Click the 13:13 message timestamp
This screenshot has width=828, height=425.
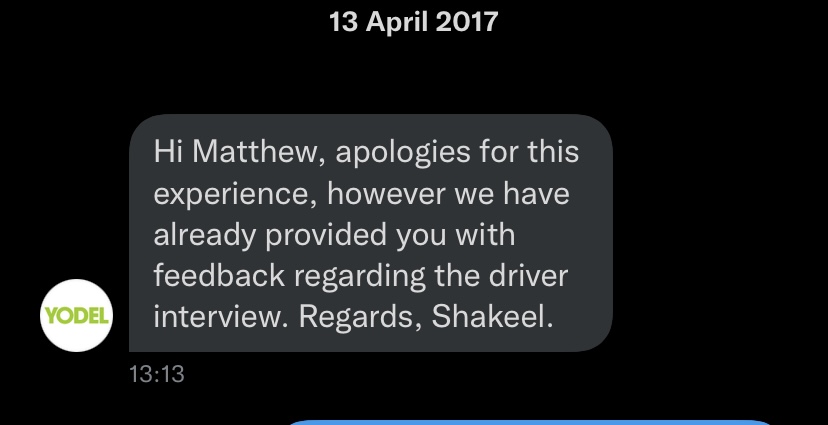(157, 374)
